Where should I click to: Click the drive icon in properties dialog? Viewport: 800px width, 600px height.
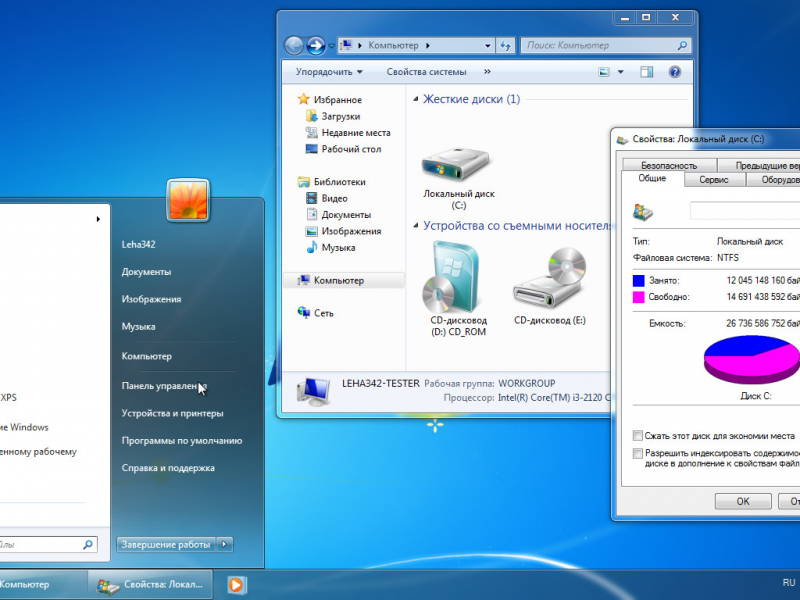click(643, 211)
